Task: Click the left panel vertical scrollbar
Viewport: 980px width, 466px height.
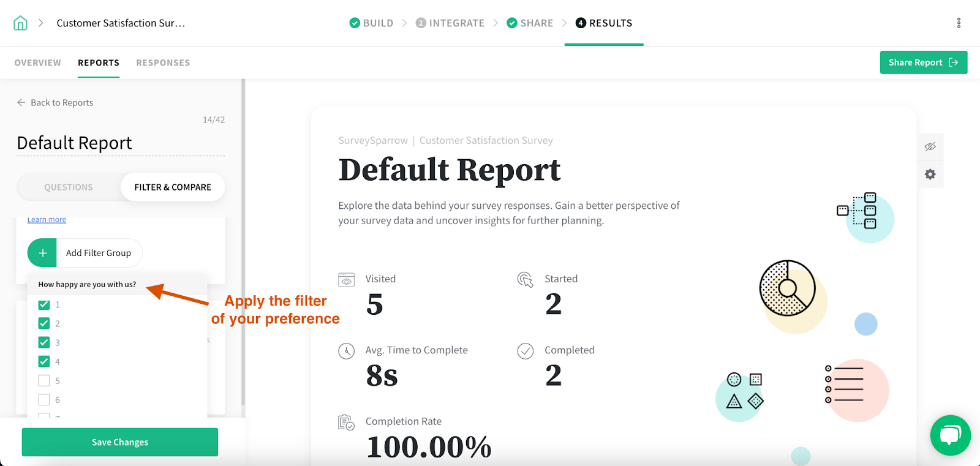Action: (243, 242)
